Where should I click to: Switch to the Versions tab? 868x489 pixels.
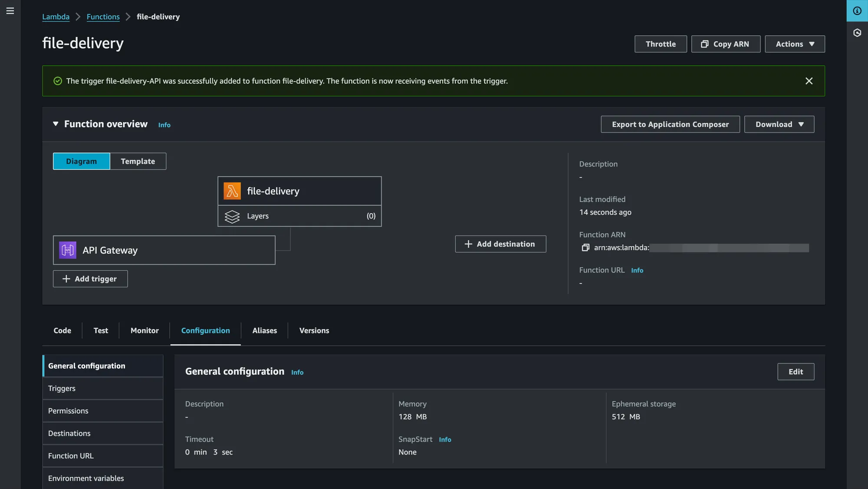[314, 330]
